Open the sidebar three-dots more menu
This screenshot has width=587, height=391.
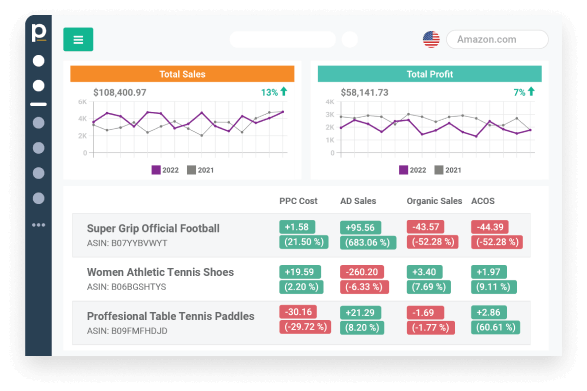tap(39, 225)
